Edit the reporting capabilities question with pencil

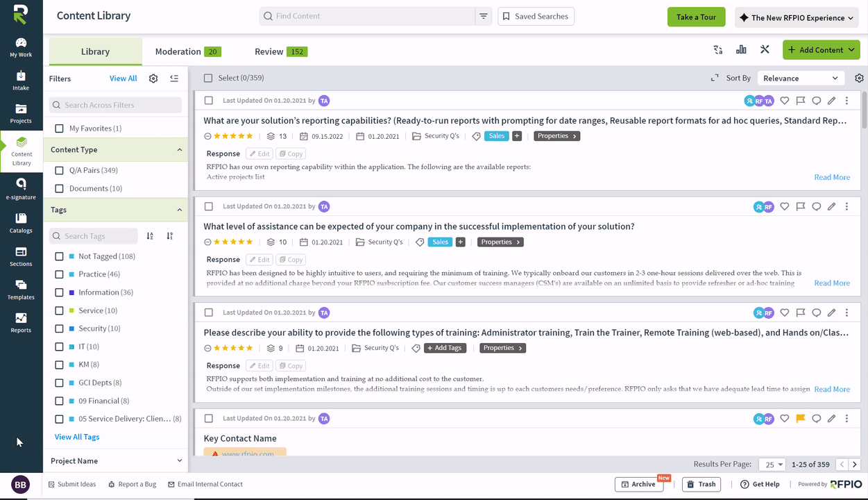click(831, 101)
